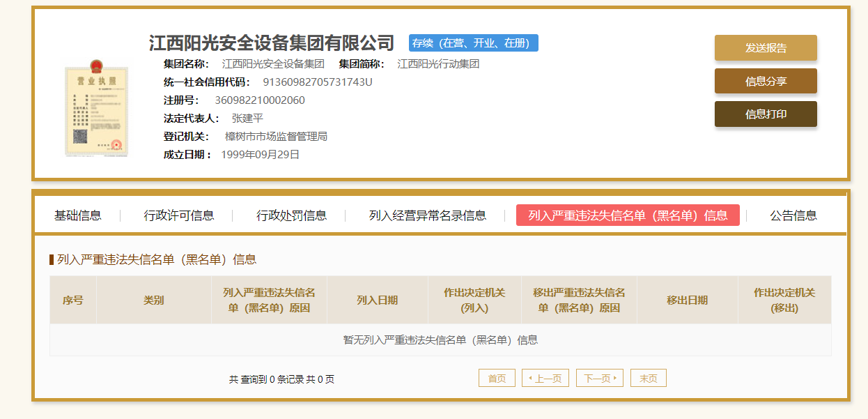The height and width of the screenshot is (419, 868).
Task: Click the 作出决定机关(移出) column header
Action: tap(785, 300)
